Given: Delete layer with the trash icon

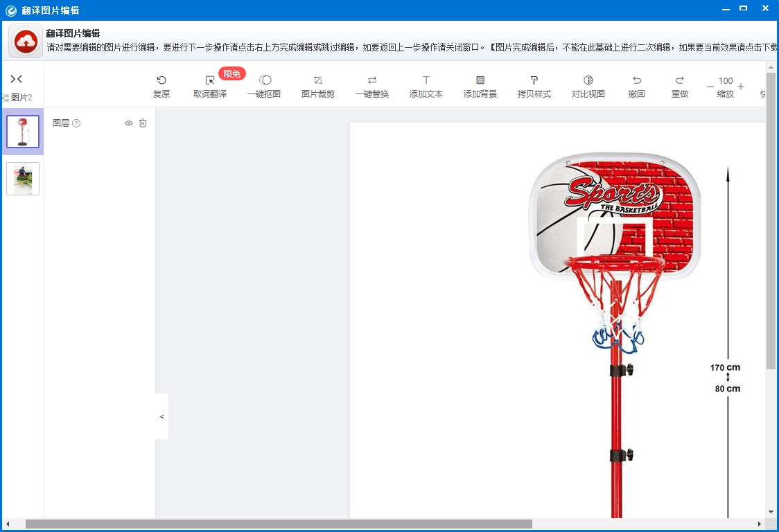Looking at the screenshot, I should pos(143,123).
